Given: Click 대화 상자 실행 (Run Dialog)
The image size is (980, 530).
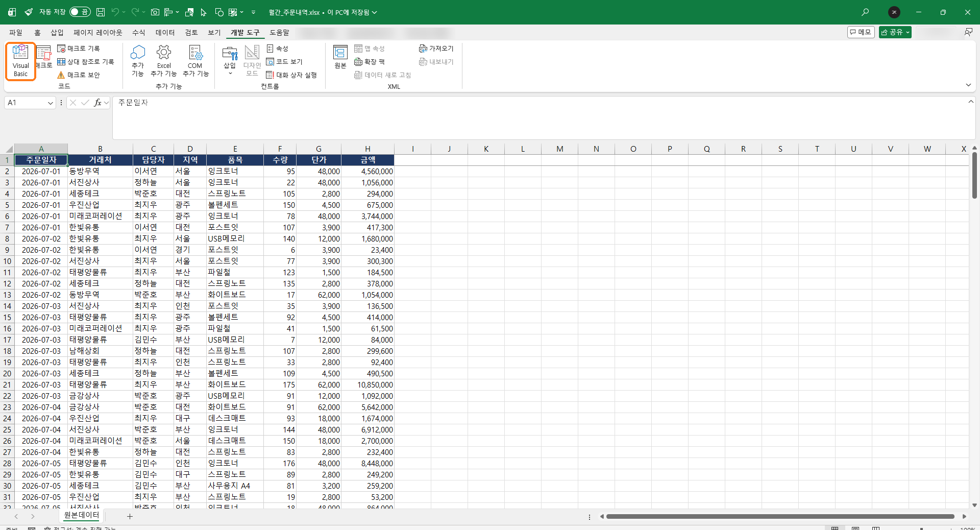Looking at the screenshot, I should tap(291, 75).
